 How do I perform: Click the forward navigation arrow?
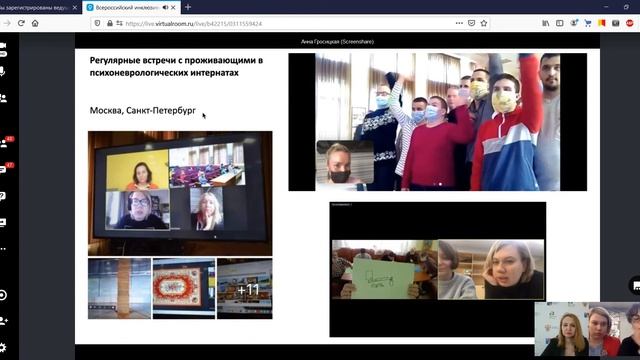pos(7,23)
